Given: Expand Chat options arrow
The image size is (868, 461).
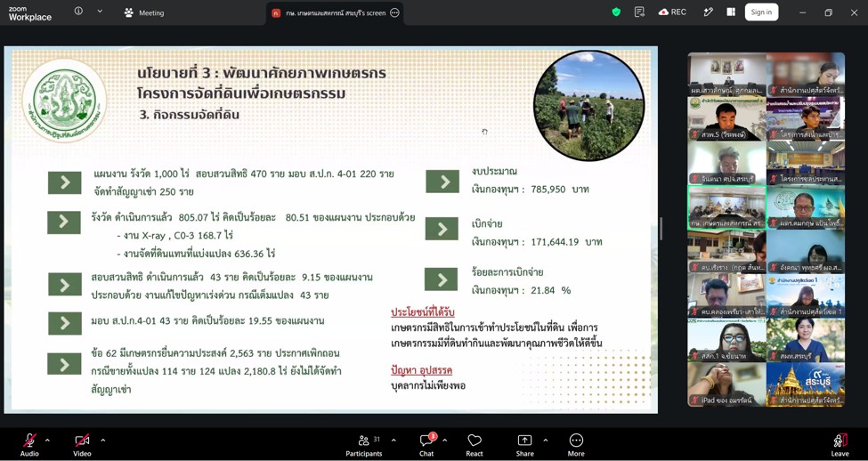Looking at the screenshot, I should pos(444,441).
